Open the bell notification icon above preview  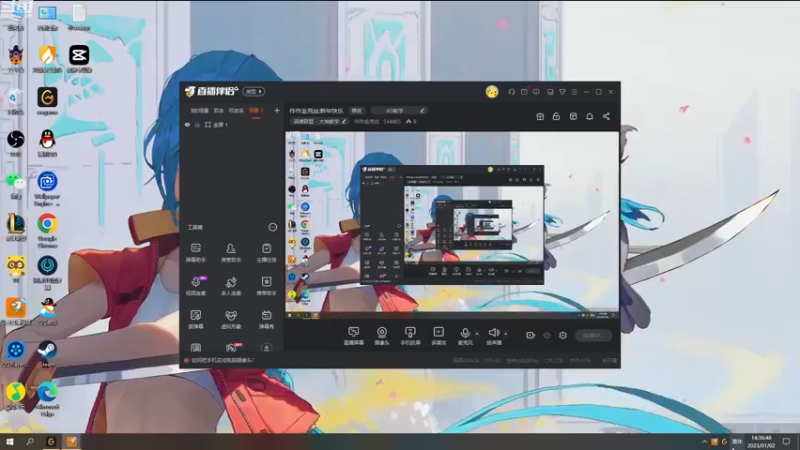(x=589, y=116)
